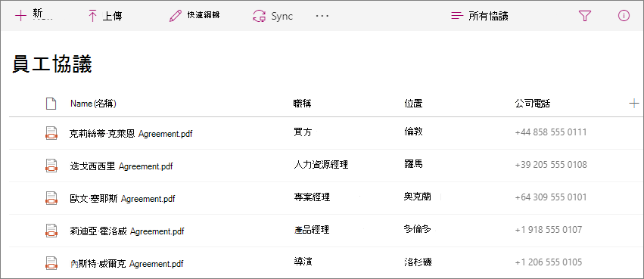The width and height of the screenshot is (644, 279).
Task: Click the 奧克蘭 location cell
Action: 418,197
